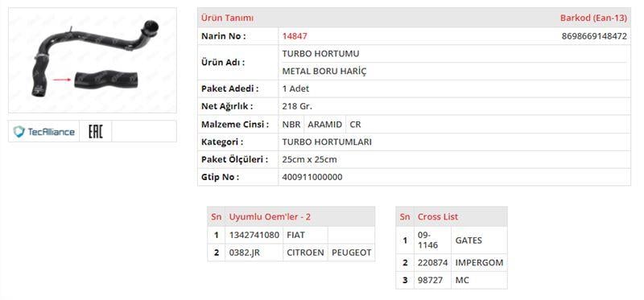Viewport: 644px width, 300px height.
Task: Select OEM number 1342741080
Action: click(x=254, y=235)
